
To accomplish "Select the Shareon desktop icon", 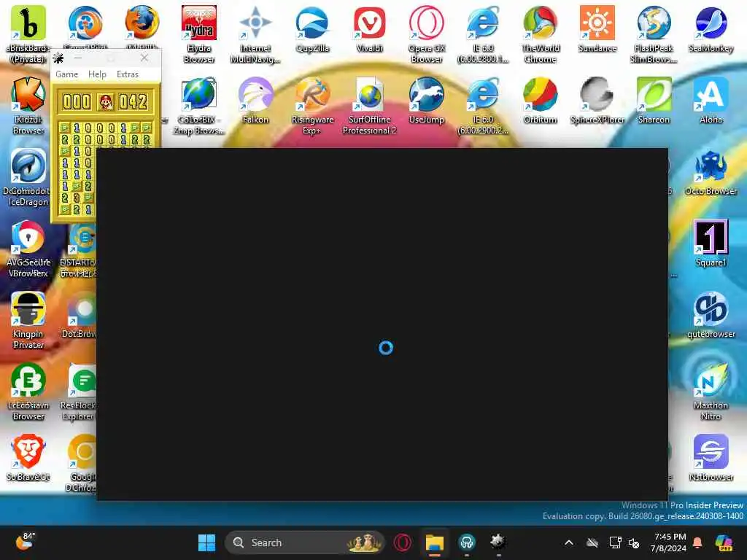I will coord(654,100).
